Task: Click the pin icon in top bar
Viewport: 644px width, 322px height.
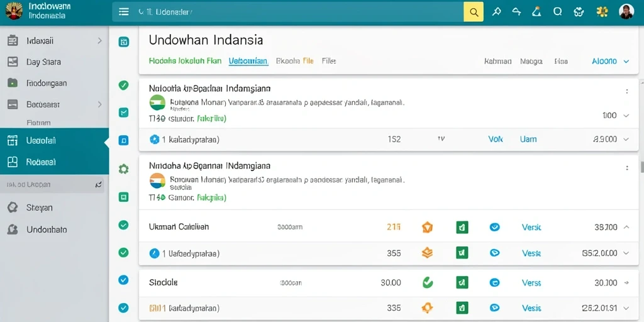Action: point(497,12)
